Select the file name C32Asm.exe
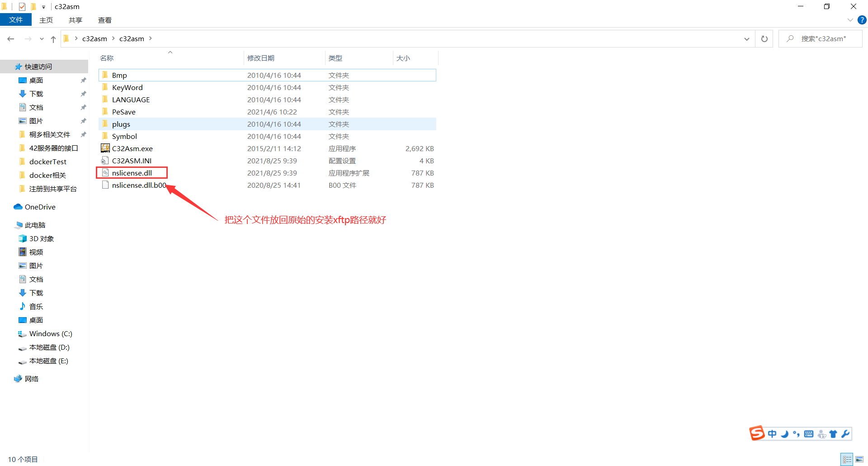The image size is (868, 466). [132, 148]
